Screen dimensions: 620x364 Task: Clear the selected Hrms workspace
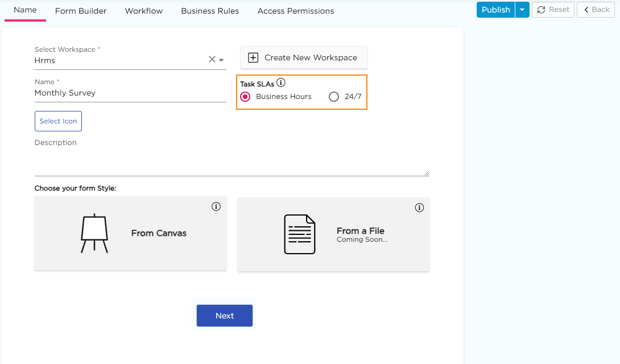pos(212,60)
